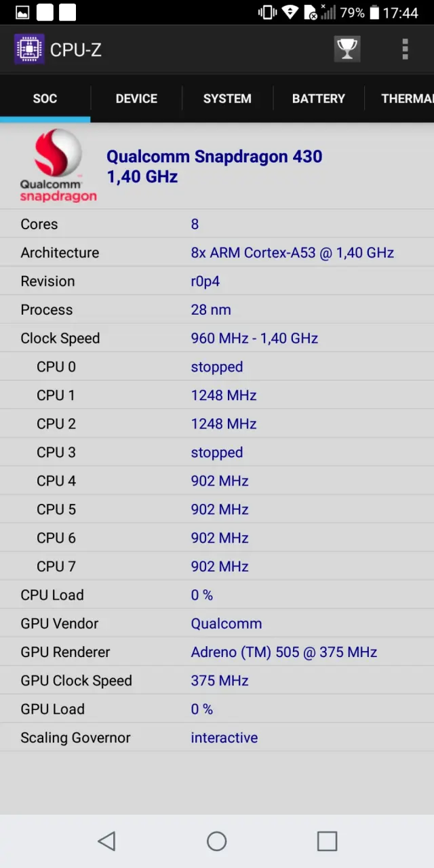Tap the GPU Renderer Adreno 505 row

coord(217,652)
